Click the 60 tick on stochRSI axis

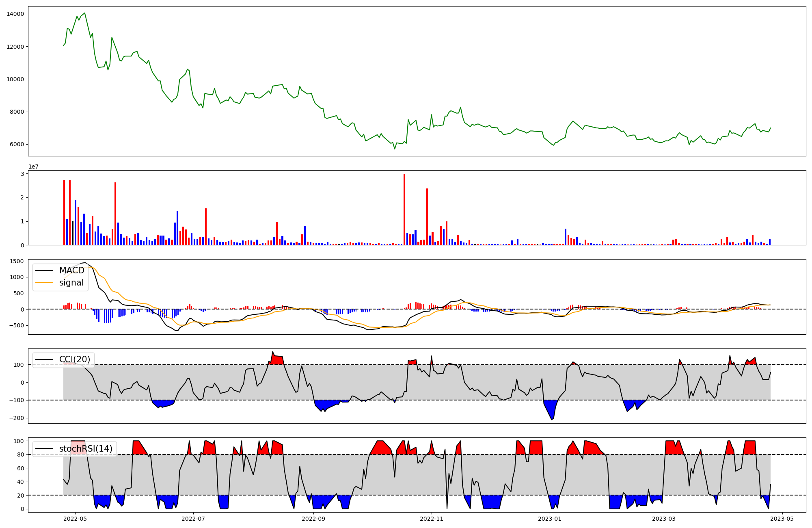click(21, 468)
